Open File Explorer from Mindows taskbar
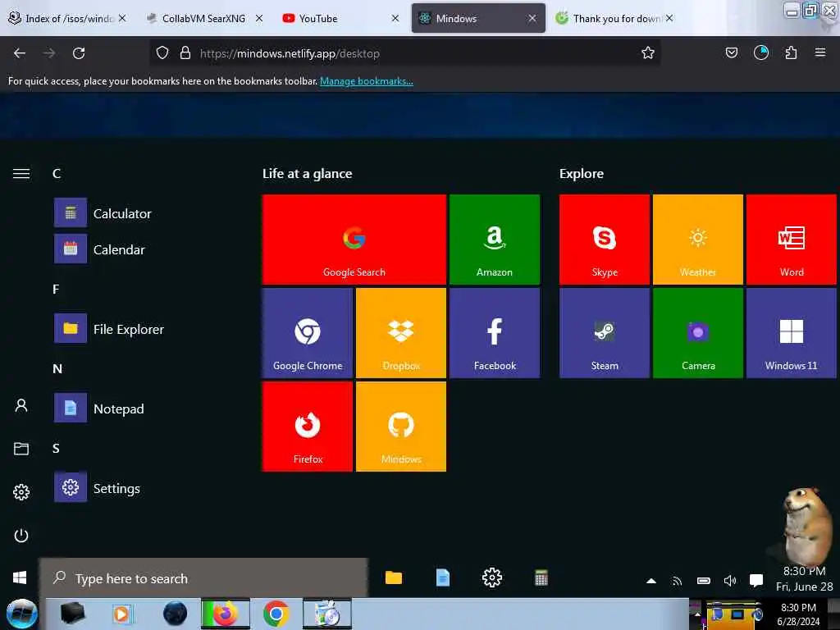The width and height of the screenshot is (840, 630). pyautogui.click(x=393, y=577)
